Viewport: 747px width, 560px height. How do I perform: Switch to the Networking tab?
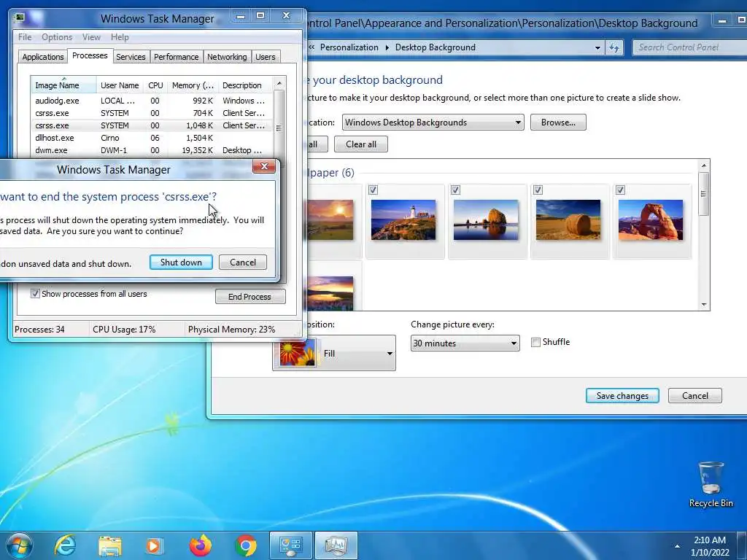227,57
